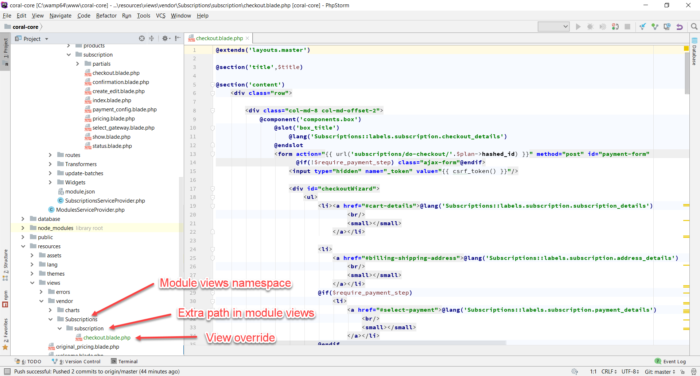This screenshot has height=376, width=700.
Task: Select node_modules library root folder
Action: (66, 228)
